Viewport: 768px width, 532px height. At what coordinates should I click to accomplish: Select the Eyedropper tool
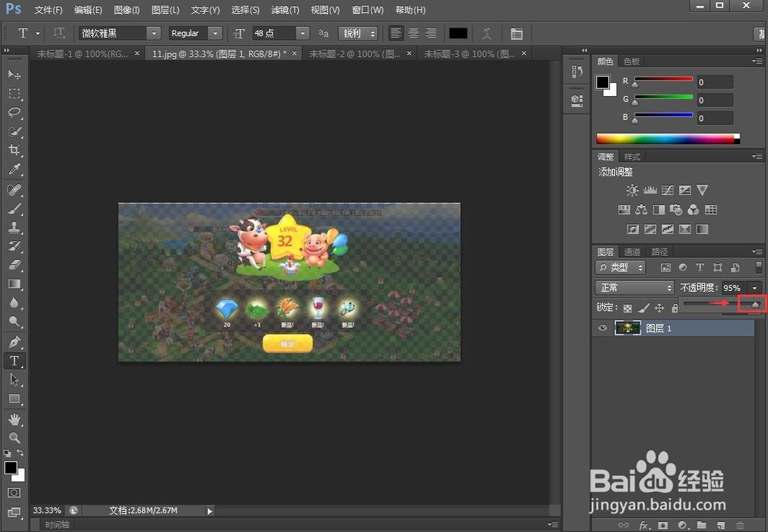click(14, 170)
